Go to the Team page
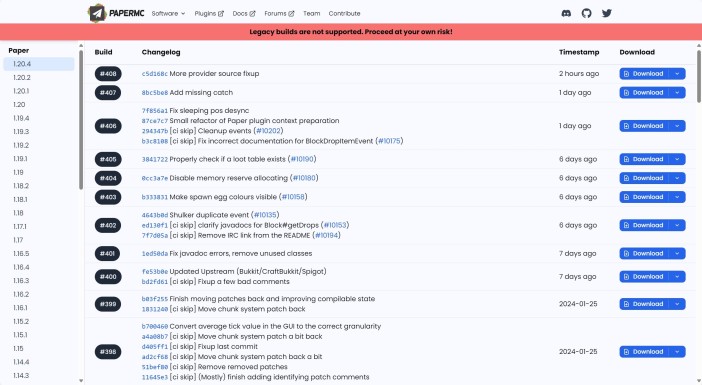Viewport: 702px width, 385px height. [312, 13]
